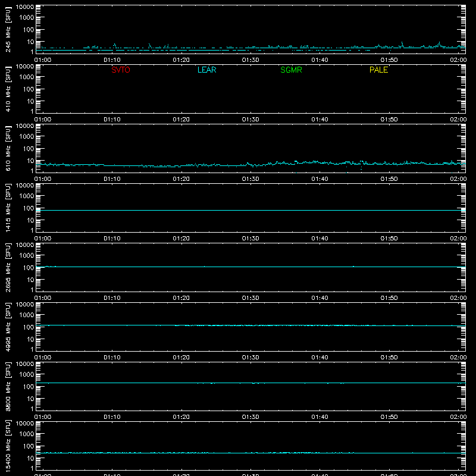
Task: Click the cyan trace in 8800 MHz plot
Action: pos(250,383)
